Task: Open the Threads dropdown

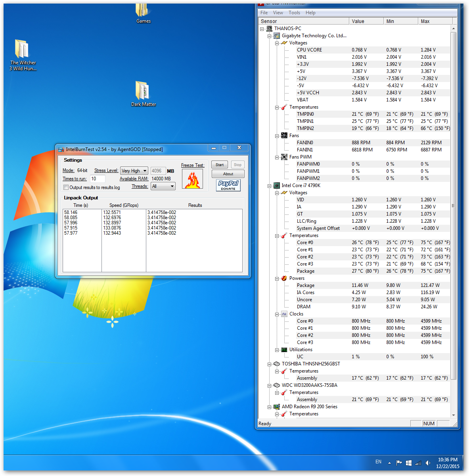Action: click(163, 186)
